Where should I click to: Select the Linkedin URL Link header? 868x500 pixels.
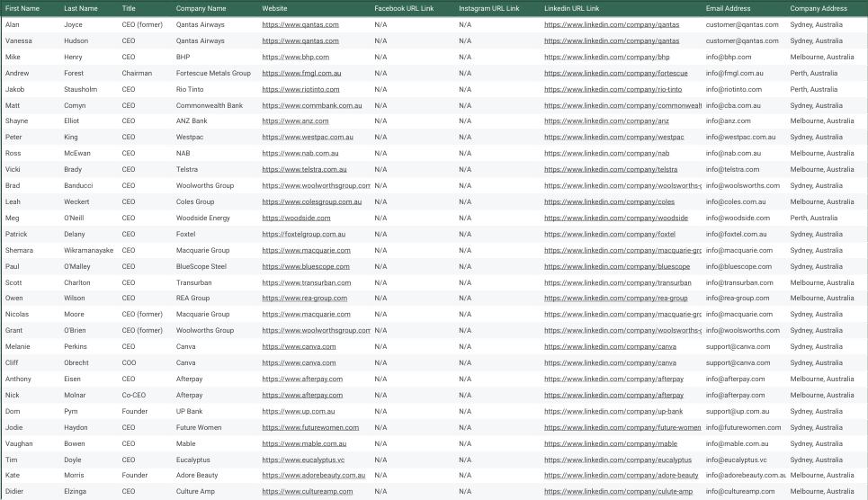pos(572,8)
